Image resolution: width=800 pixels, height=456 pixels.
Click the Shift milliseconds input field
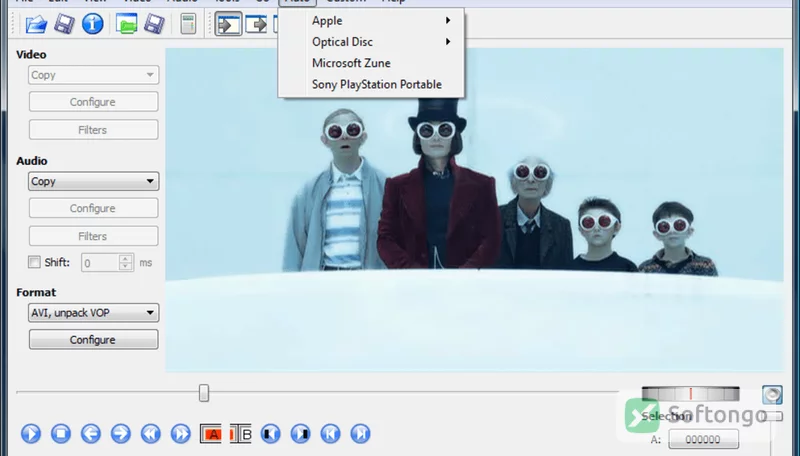(100, 263)
